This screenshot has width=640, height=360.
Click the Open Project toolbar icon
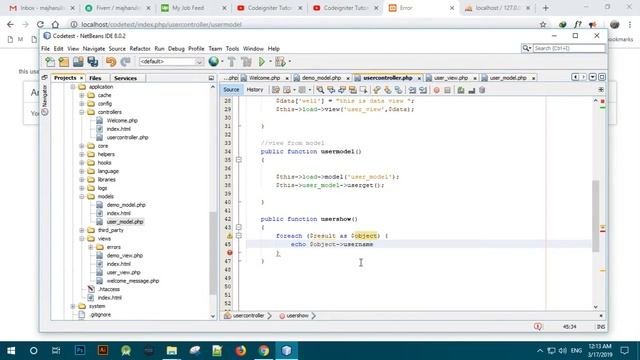click(78, 62)
